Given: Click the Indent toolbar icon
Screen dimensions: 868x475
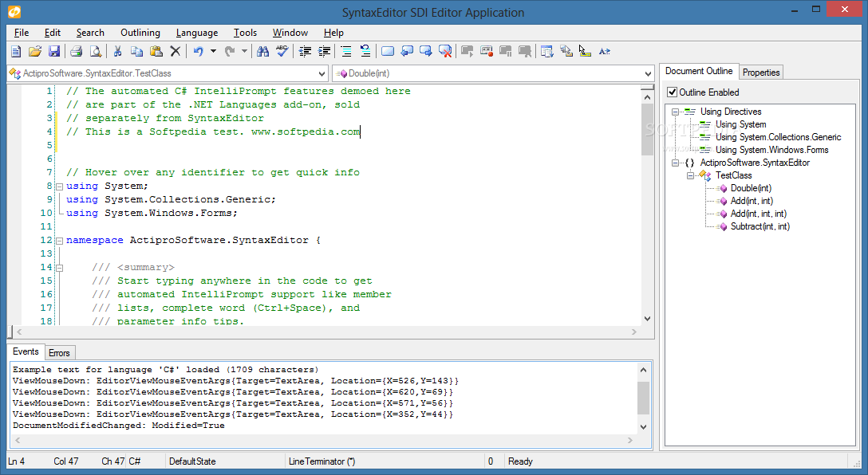Looking at the screenshot, I should point(325,52).
